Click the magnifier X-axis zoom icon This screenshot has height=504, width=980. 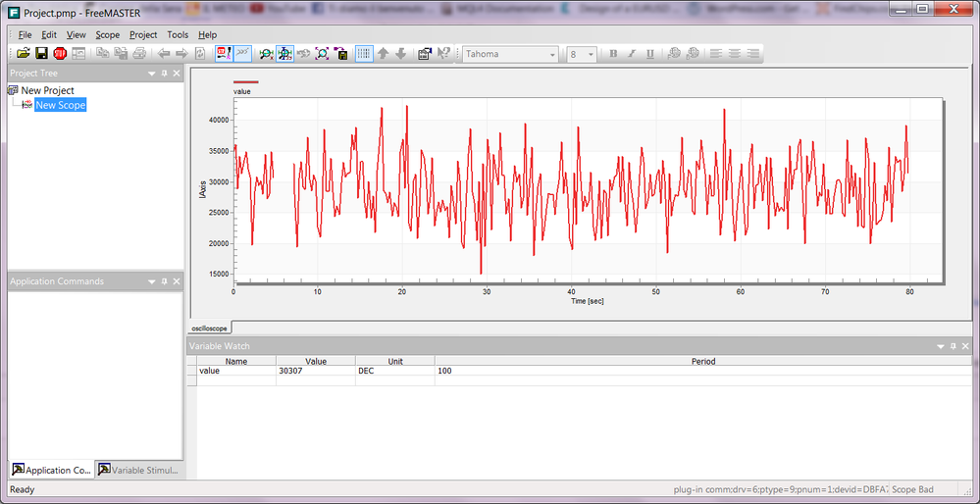tap(267, 54)
